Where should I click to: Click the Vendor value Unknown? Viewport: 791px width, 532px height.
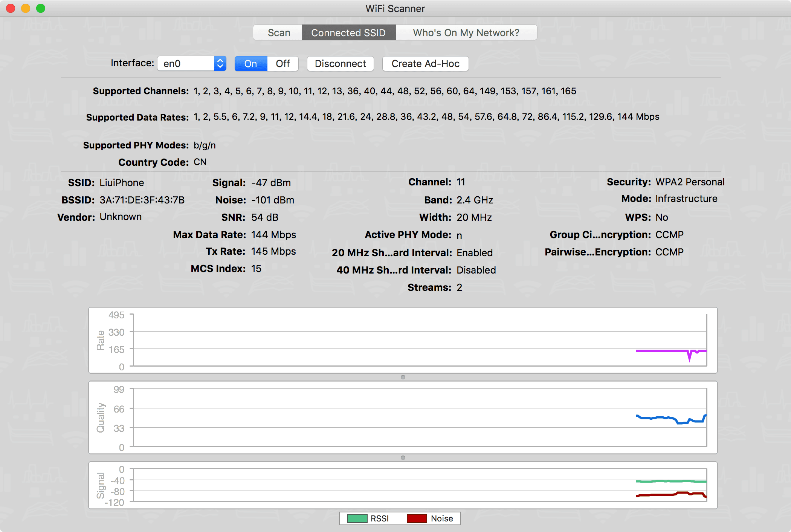click(121, 217)
